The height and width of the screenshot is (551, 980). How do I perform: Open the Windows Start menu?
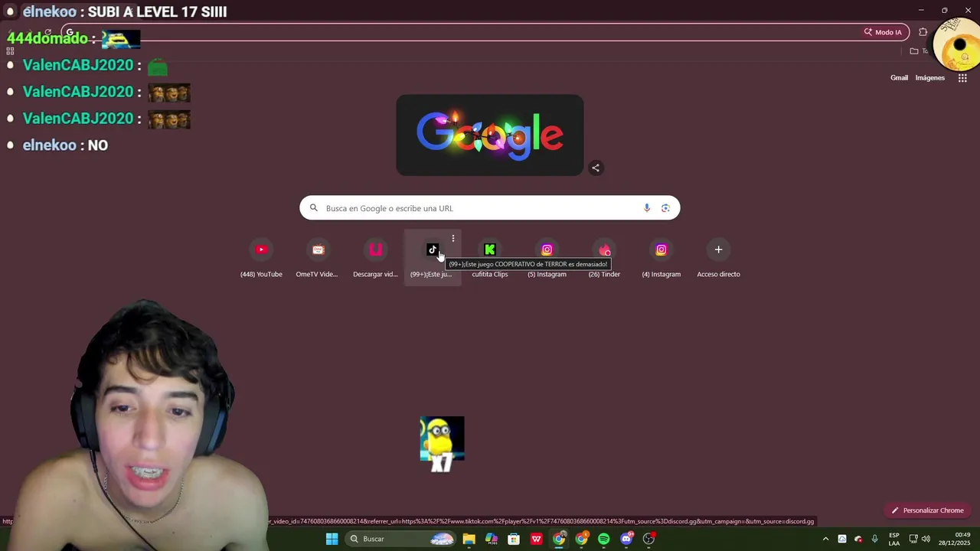tap(332, 539)
